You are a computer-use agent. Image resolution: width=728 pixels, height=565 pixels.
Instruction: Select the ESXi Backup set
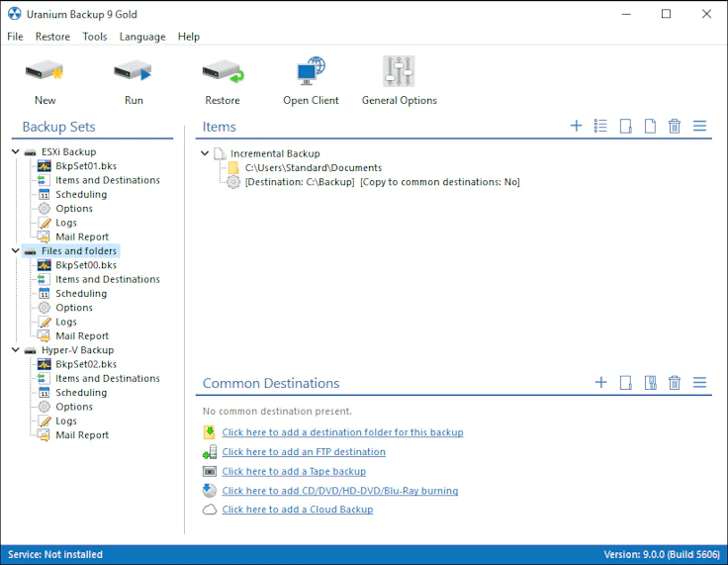pyautogui.click(x=68, y=152)
